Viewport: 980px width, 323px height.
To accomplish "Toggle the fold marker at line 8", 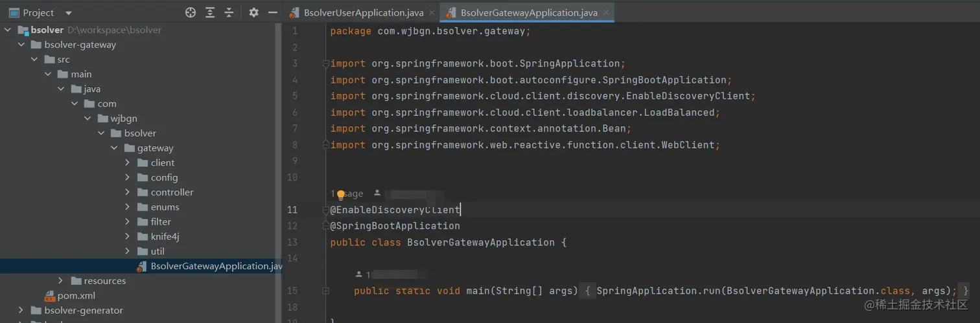I will 325,145.
